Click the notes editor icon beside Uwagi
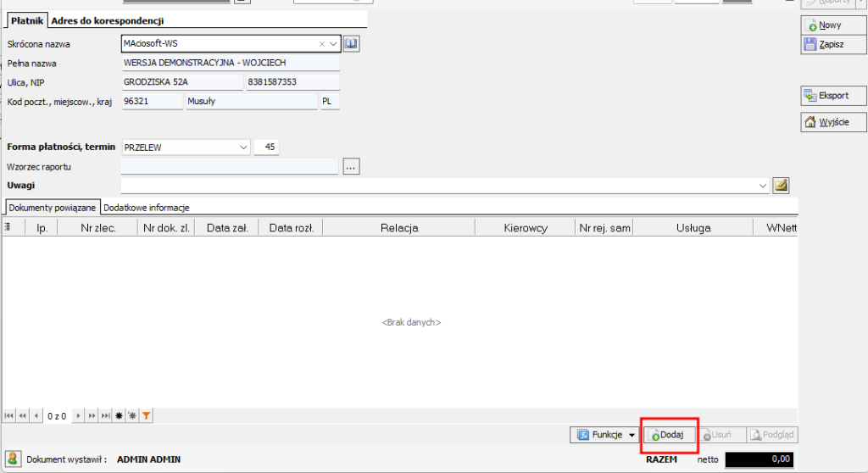868x473 pixels. point(781,185)
